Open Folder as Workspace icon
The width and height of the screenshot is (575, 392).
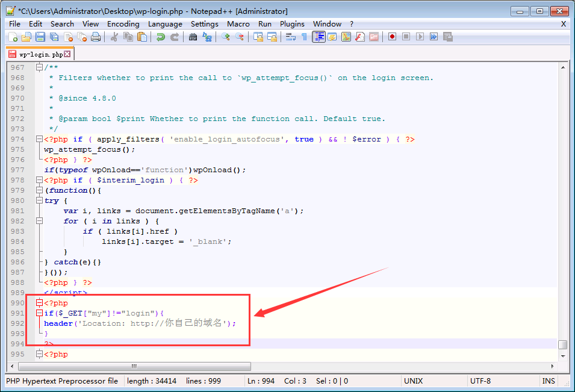[x=374, y=37]
